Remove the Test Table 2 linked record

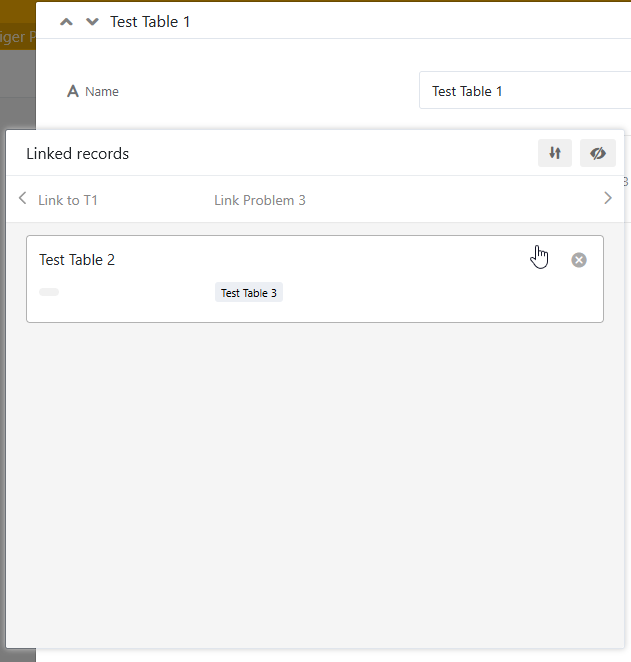coord(579,260)
